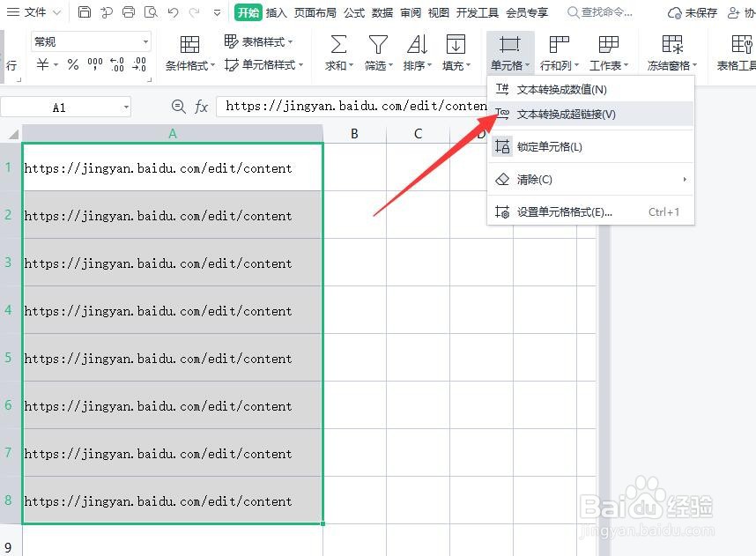
Task: Switch to the 开发工具 ribbon tab
Action: tap(478, 12)
